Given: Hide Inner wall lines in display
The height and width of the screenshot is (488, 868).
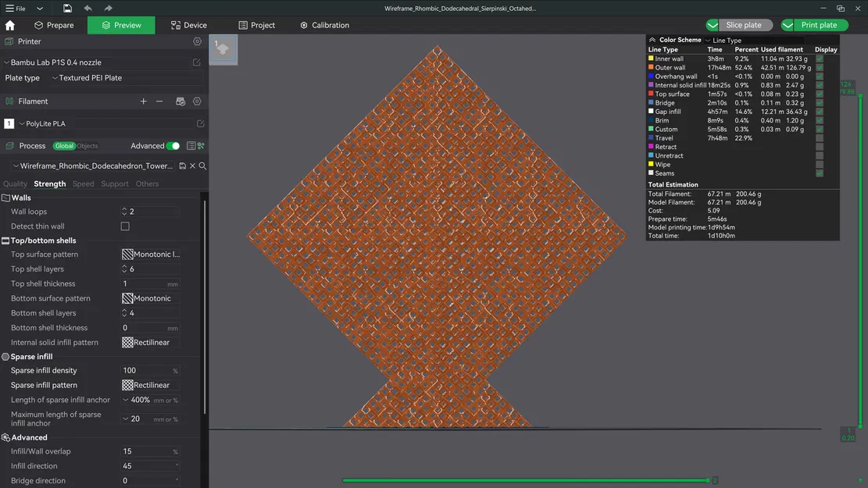Looking at the screenshot, I should point(820,59).
